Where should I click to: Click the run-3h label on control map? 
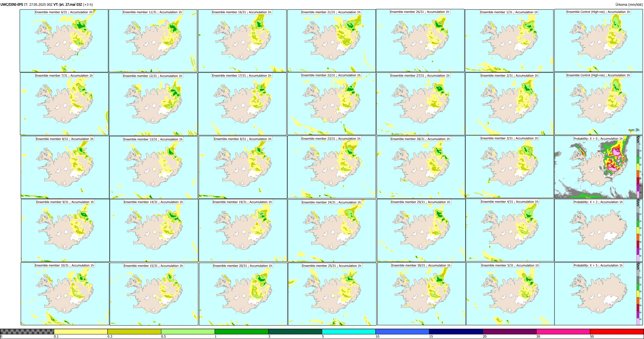(633, 130)
